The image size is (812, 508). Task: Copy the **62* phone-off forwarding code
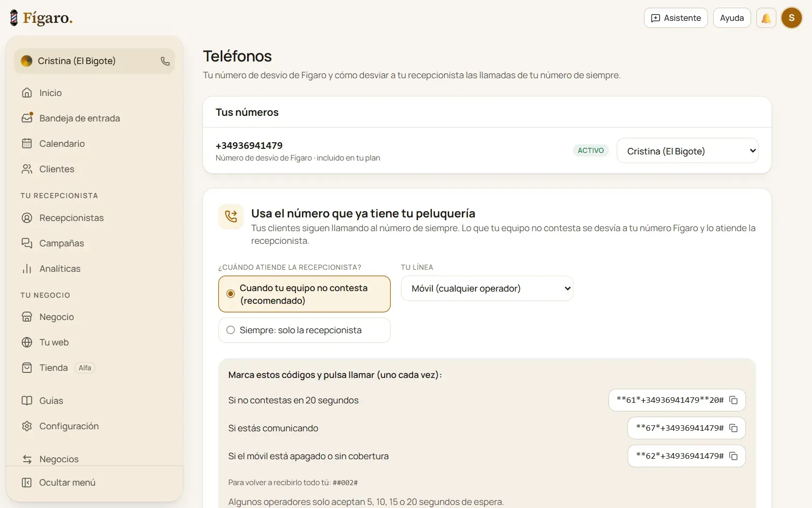coord(733,456)
